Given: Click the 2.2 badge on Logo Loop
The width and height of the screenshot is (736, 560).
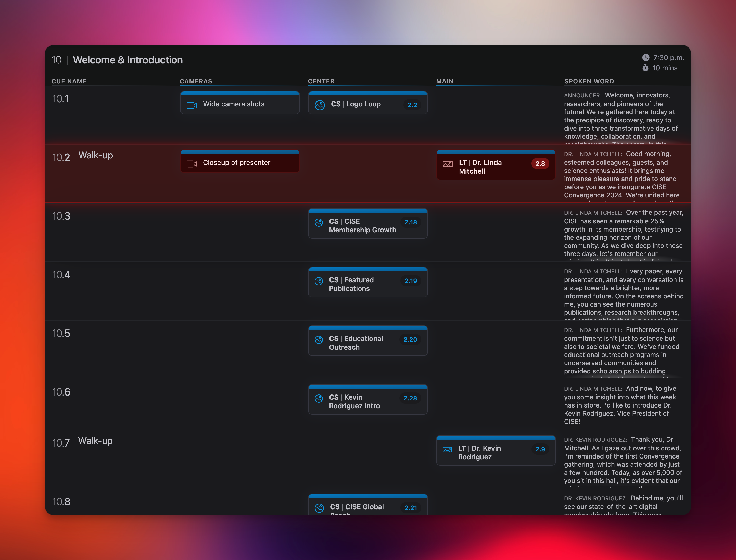Looking at the screenshot, I should pyautogui.click(x=412, y=105).
